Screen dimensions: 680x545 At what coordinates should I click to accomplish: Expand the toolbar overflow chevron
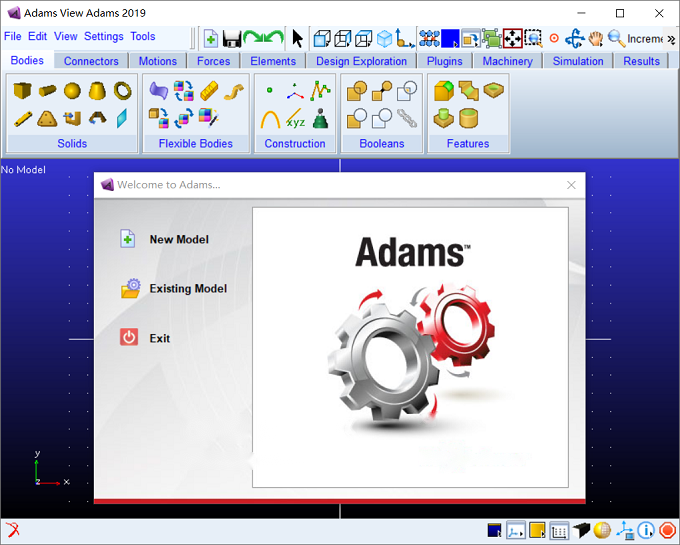671,39
